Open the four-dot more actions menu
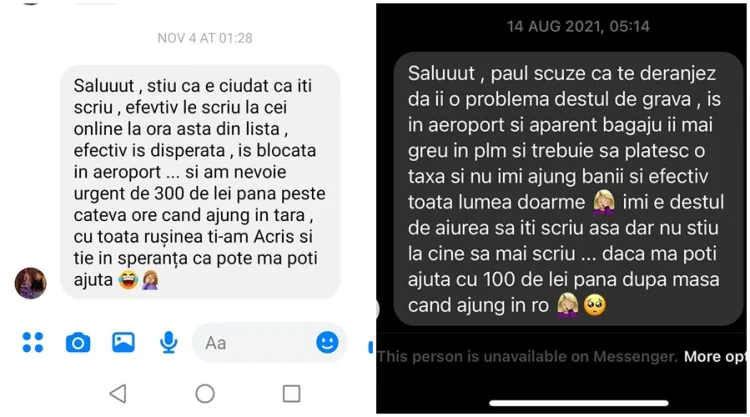 pyautogui.click(x=33, y=342)
